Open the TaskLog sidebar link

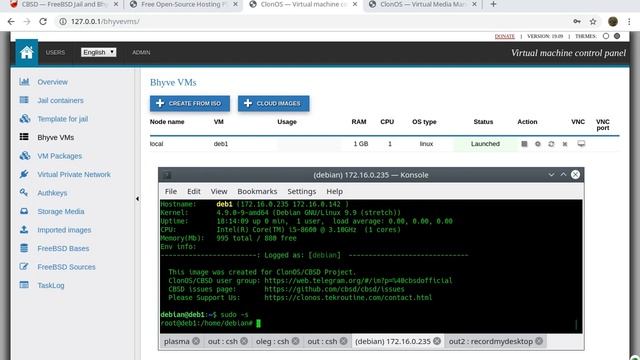click(51, 285)
